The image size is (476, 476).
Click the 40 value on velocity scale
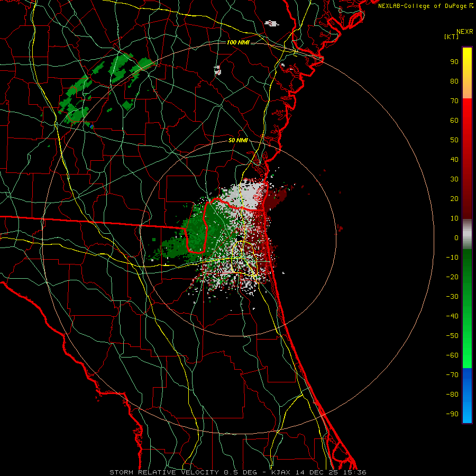pos(454,160)
